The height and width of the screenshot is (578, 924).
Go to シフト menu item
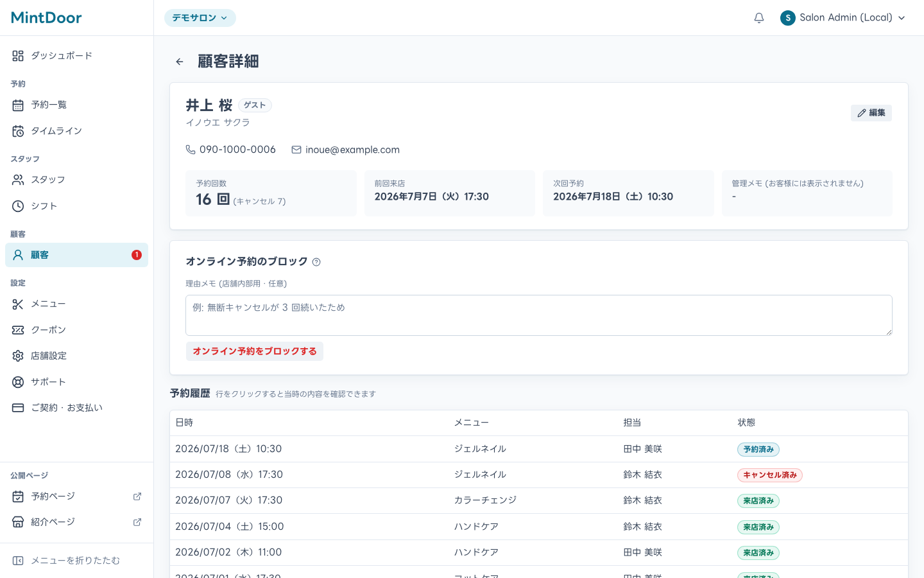click(77, 206)
